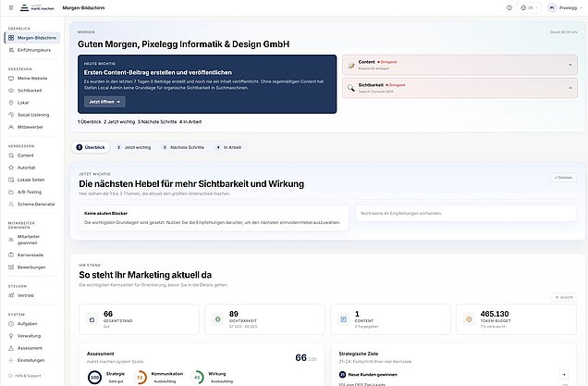Open the Einstellungen gear icon
588x386 pixels.
[10, 359]
